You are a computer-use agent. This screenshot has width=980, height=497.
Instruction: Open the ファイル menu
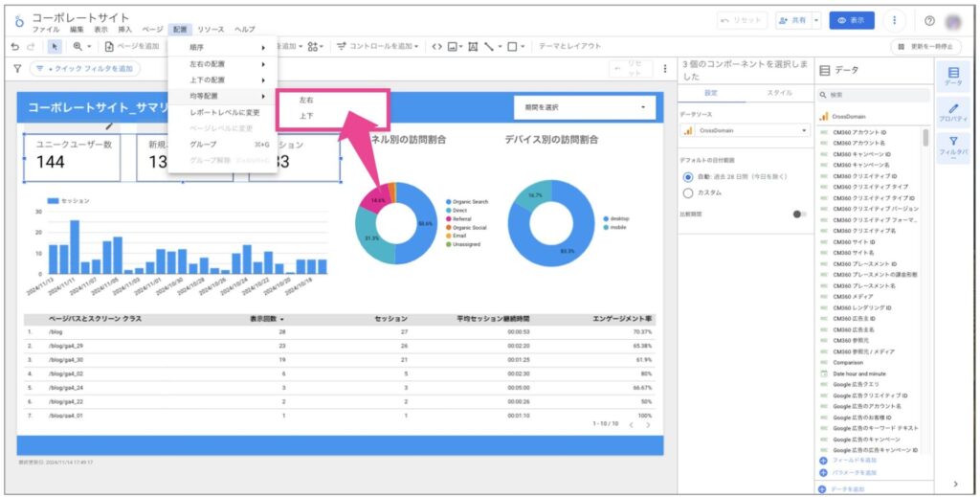point(46,30)
